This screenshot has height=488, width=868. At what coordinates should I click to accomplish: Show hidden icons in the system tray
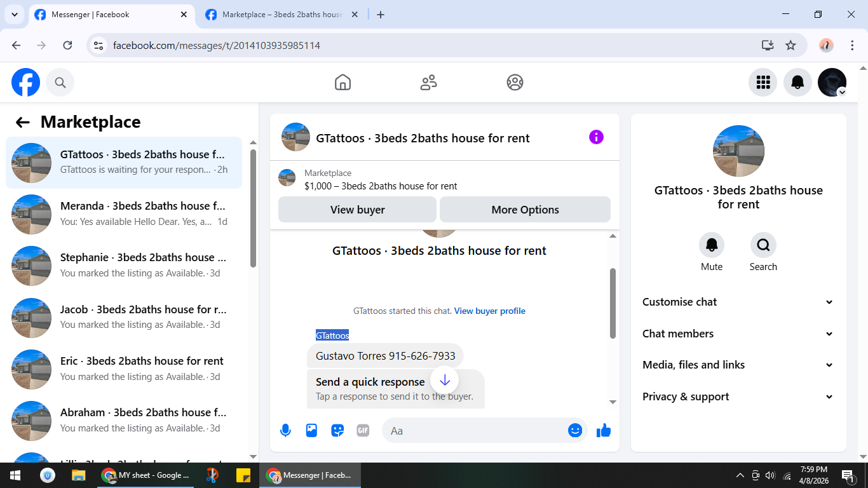[x=740, y=475]
